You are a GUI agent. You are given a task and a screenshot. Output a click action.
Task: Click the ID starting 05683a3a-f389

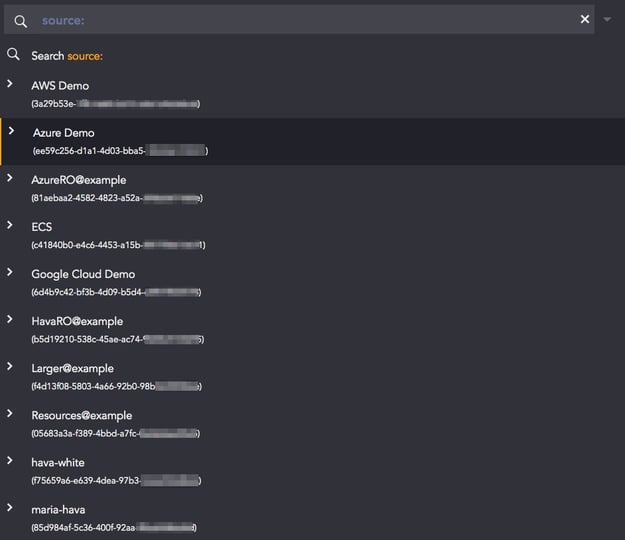click(116, 434)
